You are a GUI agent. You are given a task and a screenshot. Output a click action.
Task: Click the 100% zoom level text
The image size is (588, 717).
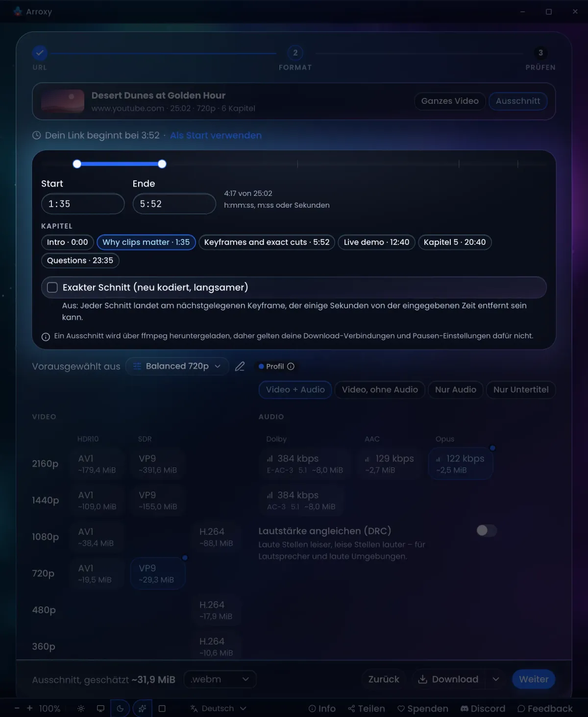[x=49, y=709]
